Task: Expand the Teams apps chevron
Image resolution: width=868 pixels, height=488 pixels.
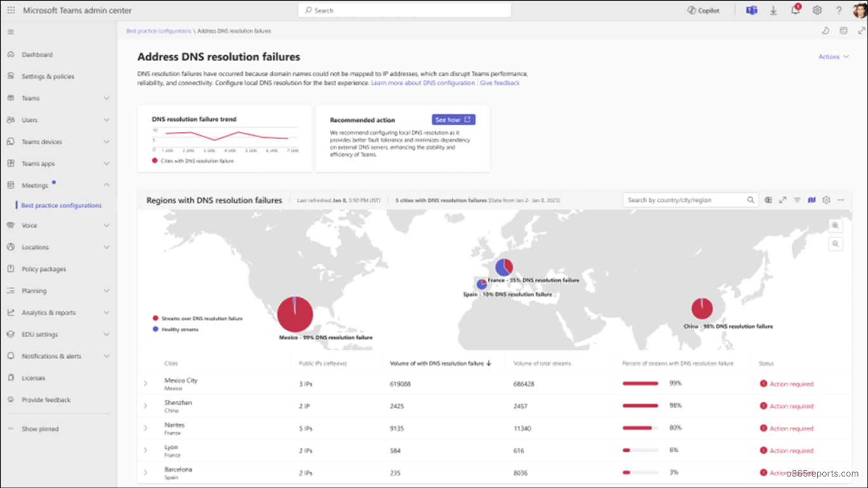Action: click(107, 164)
